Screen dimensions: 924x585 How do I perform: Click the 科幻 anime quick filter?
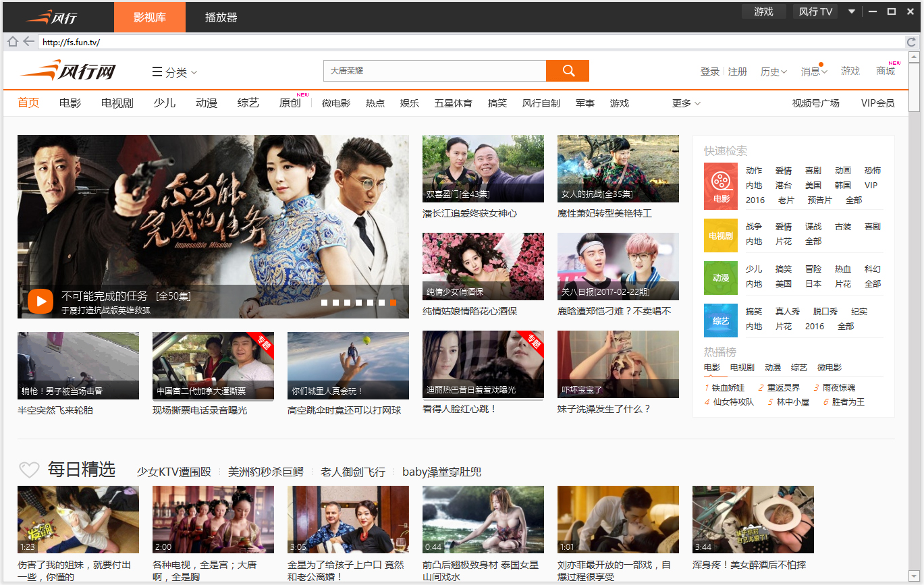(873, 269)
